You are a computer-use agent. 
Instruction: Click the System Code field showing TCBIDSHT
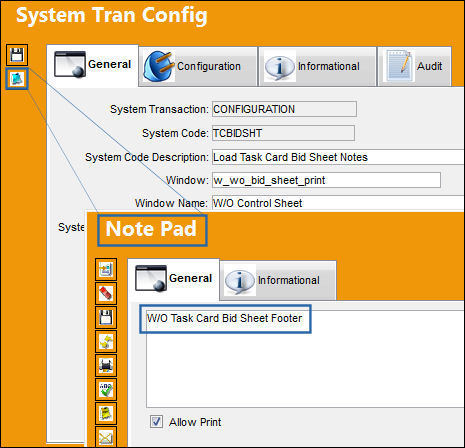283,133
